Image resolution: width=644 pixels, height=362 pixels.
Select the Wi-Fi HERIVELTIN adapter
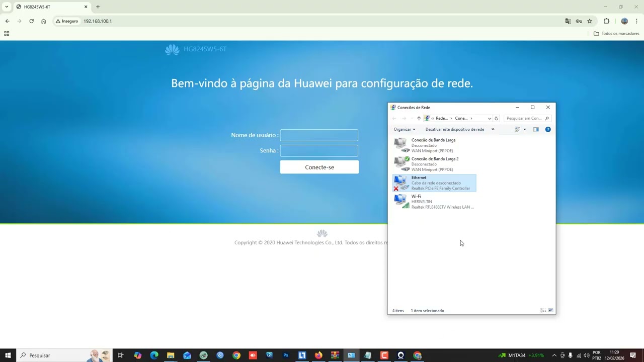(434, 202)
